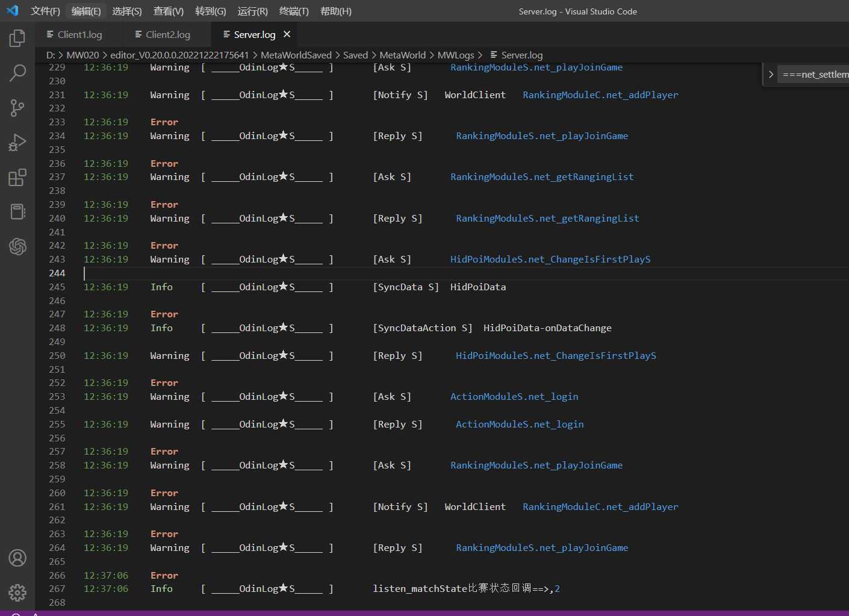Open the Accounts menu icon
Image resolution: width=849 pixels, height=616 pixels.
[17, 558]
